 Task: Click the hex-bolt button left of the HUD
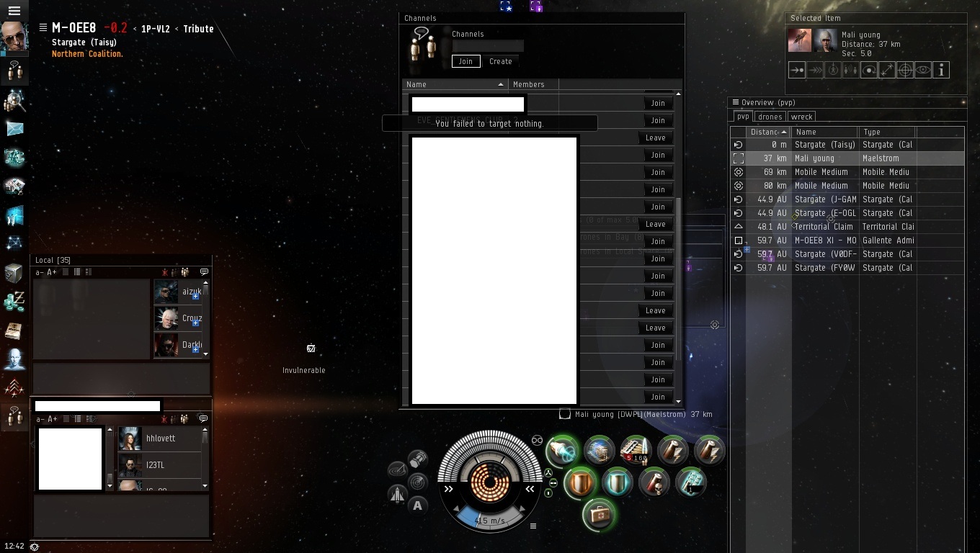(417, 459)
